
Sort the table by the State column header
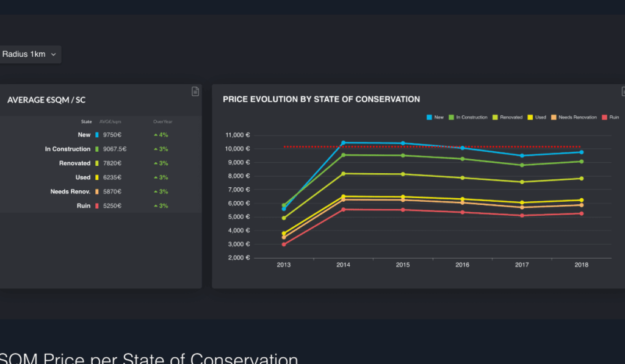tap(87, 122)
